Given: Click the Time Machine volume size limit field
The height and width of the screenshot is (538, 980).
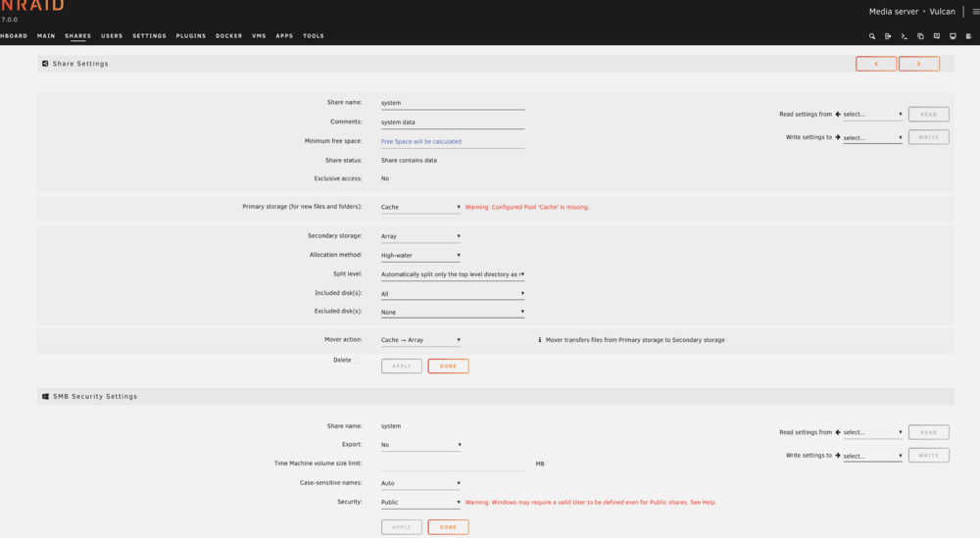Looking at the screenshot, I should (453, 464).
